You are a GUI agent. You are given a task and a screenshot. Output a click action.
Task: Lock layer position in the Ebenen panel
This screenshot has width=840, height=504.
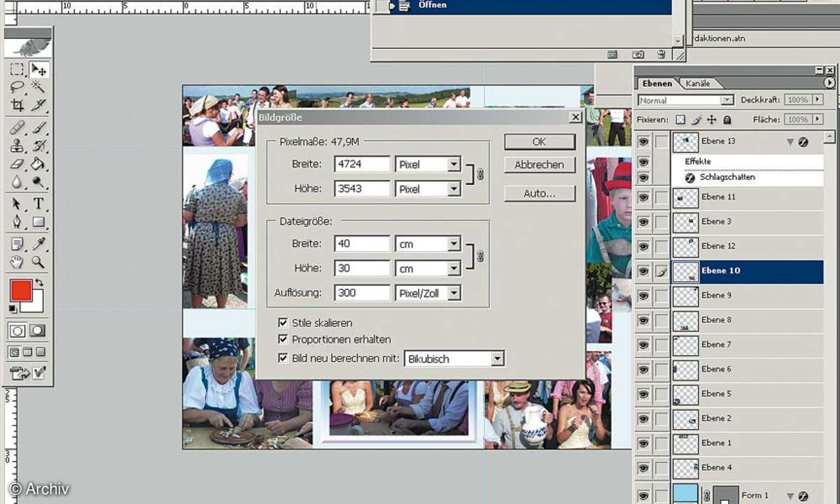[x=712, y=120]
